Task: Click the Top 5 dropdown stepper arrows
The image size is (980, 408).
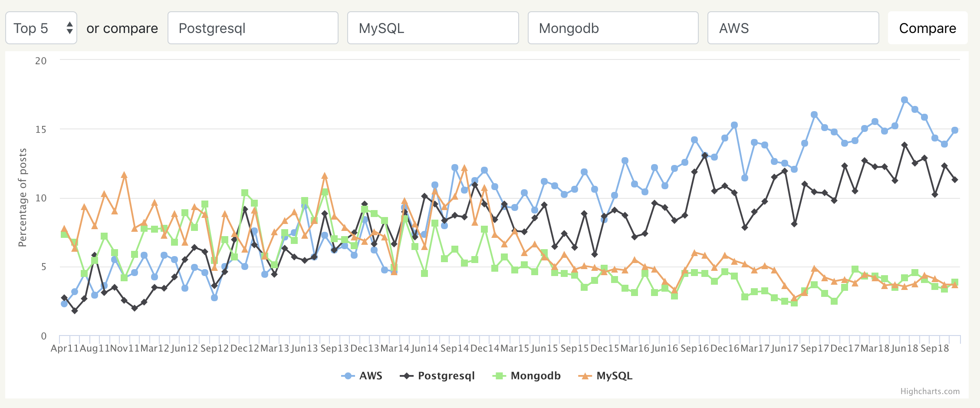Action: [x=69, y=28]
